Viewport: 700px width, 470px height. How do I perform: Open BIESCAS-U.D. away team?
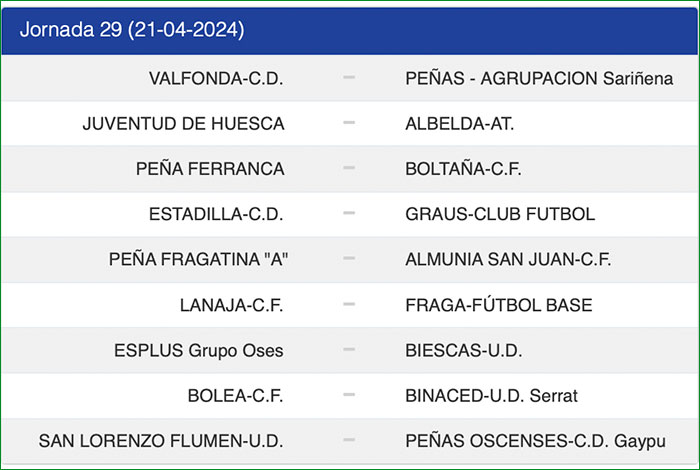point(464,350)
